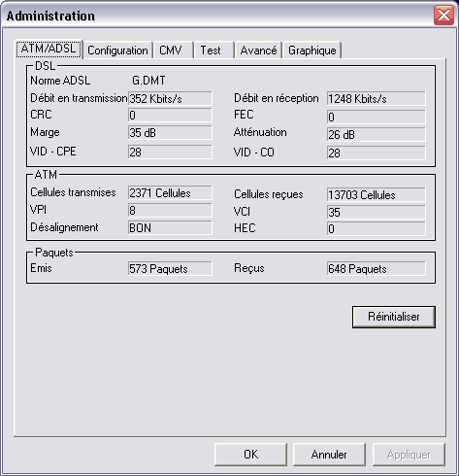
Task: Click the Désalignement label
Action: tap(64, 227)
